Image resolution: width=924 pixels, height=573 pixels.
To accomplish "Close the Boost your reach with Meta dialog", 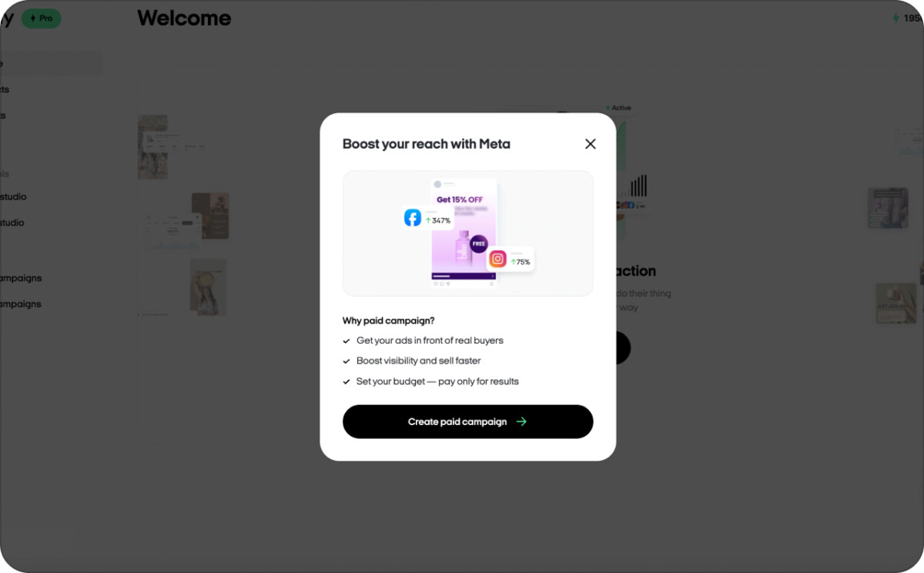I will point(591,144).
